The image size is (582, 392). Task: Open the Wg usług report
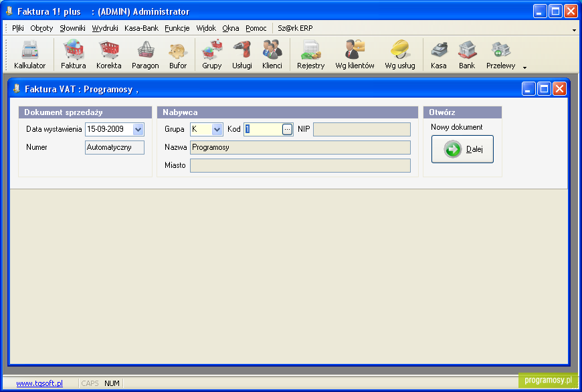tap(400, 55)
